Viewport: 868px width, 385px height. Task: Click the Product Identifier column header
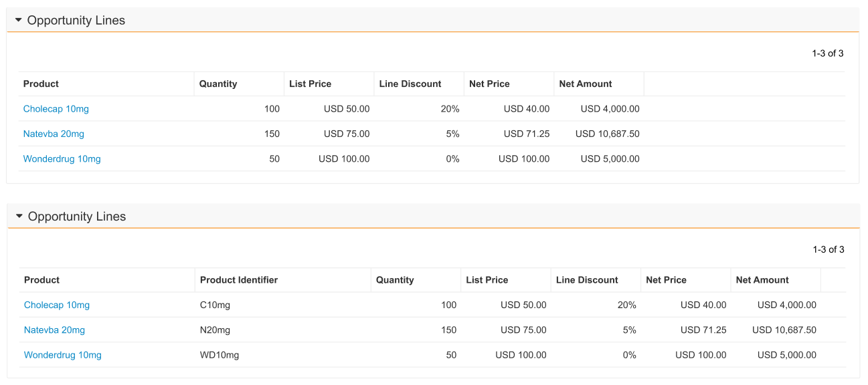pyautogui.click(x=238, y=280)
